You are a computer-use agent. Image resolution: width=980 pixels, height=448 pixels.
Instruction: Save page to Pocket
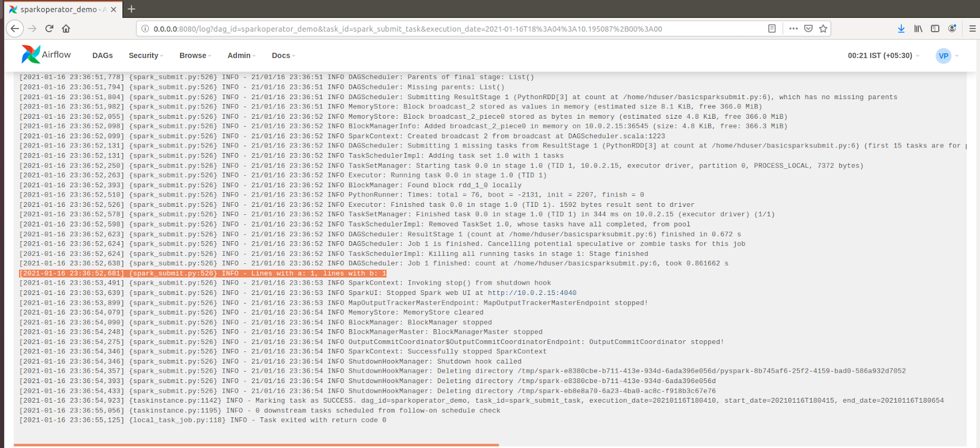(x=809, y=28)
